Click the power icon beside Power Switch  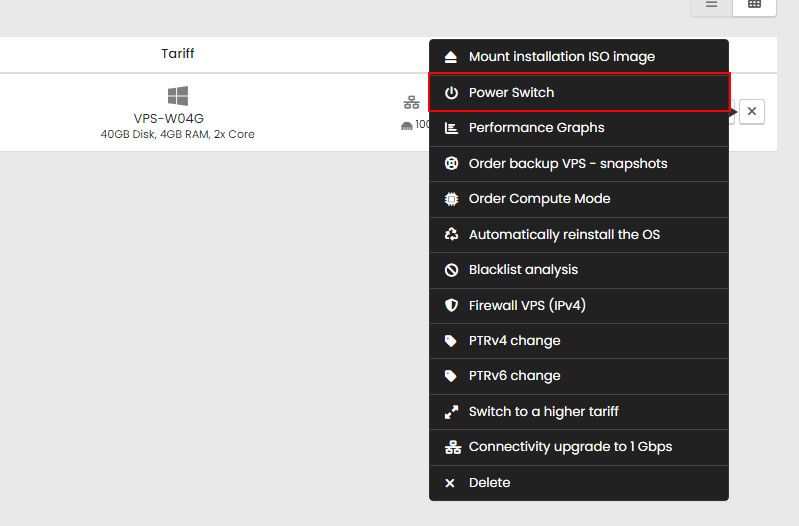coord(451,93)
